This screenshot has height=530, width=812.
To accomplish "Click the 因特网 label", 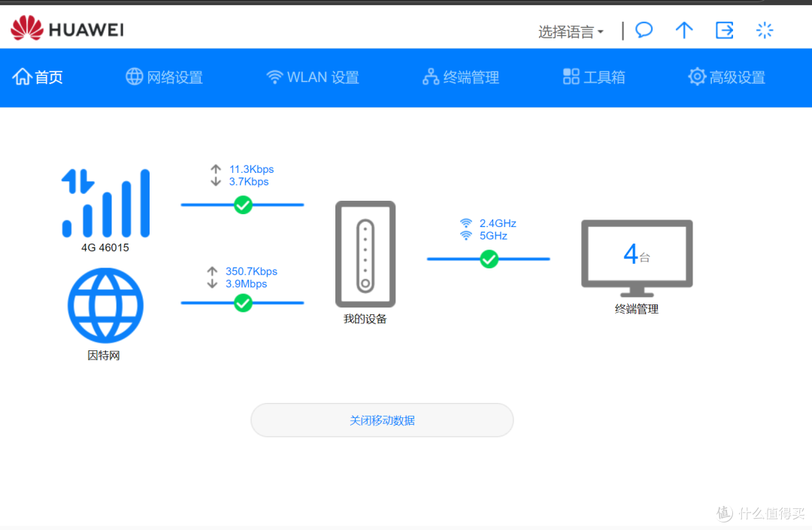I will click(104, 355).
